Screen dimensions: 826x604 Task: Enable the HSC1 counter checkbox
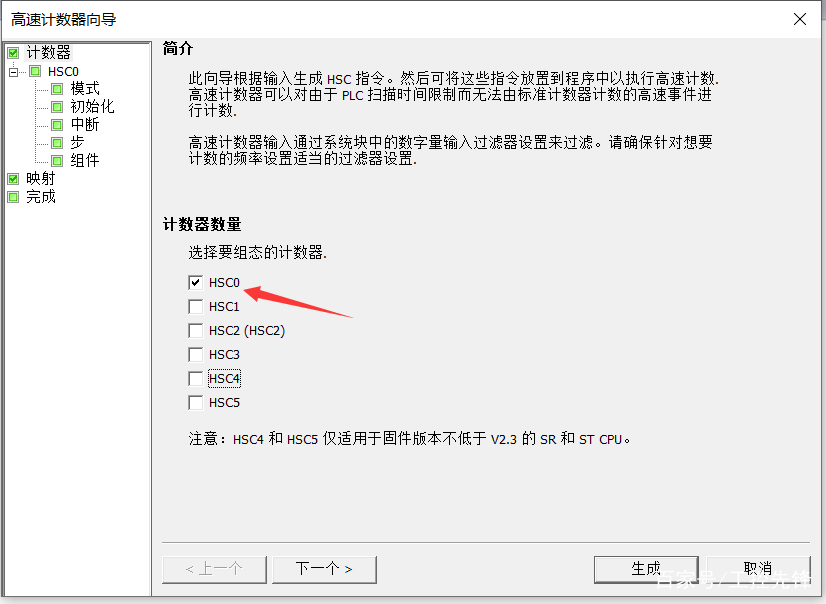195,306
